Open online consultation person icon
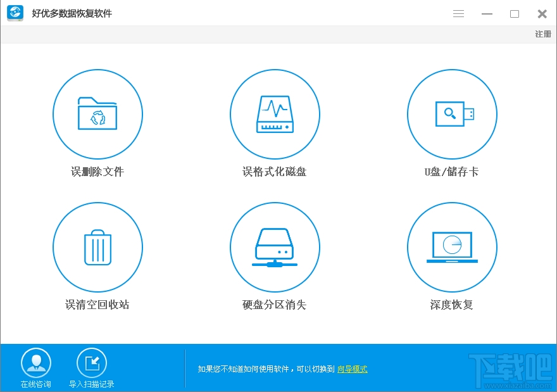 [36, 363]
